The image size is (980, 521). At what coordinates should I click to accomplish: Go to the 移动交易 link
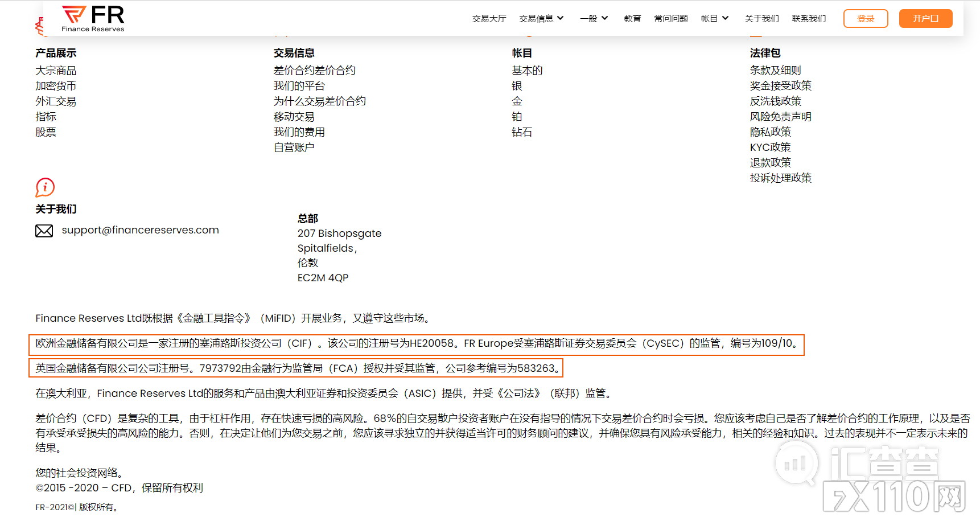(294, 117)
